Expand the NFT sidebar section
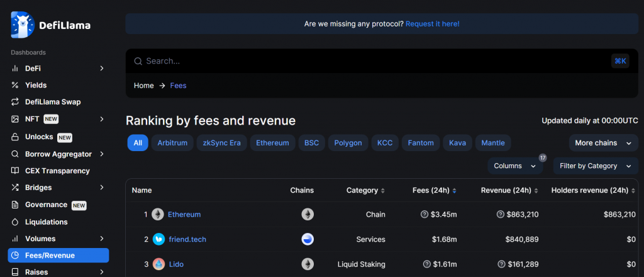The width and height of the screenshot is (644, 277). coord(102,119)
